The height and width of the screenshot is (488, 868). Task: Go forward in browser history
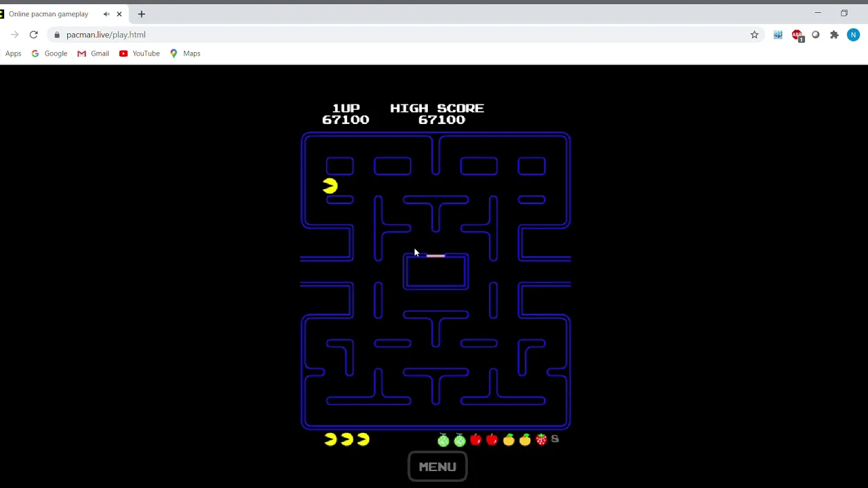pos(14,35)
